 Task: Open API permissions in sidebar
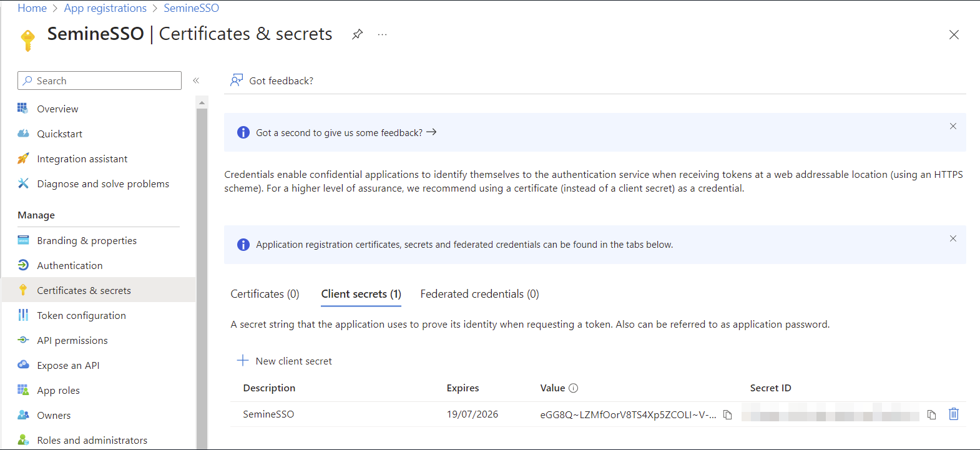tap(72, 341)
